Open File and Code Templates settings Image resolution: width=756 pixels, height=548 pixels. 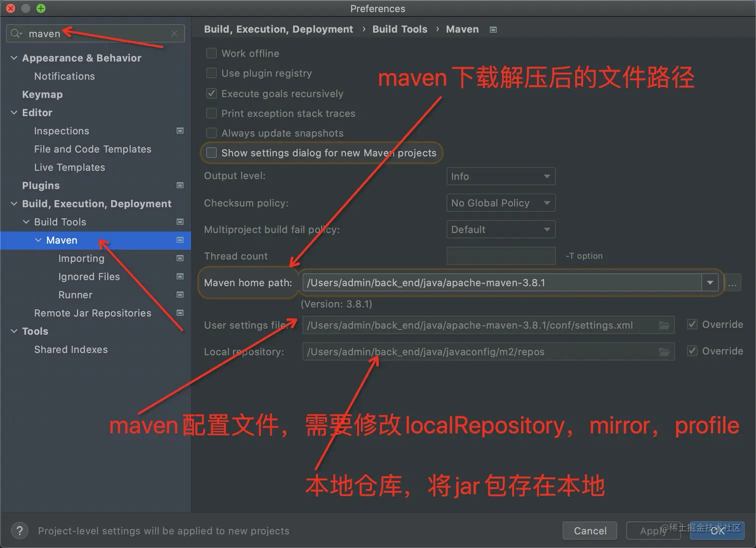(92, 149)
